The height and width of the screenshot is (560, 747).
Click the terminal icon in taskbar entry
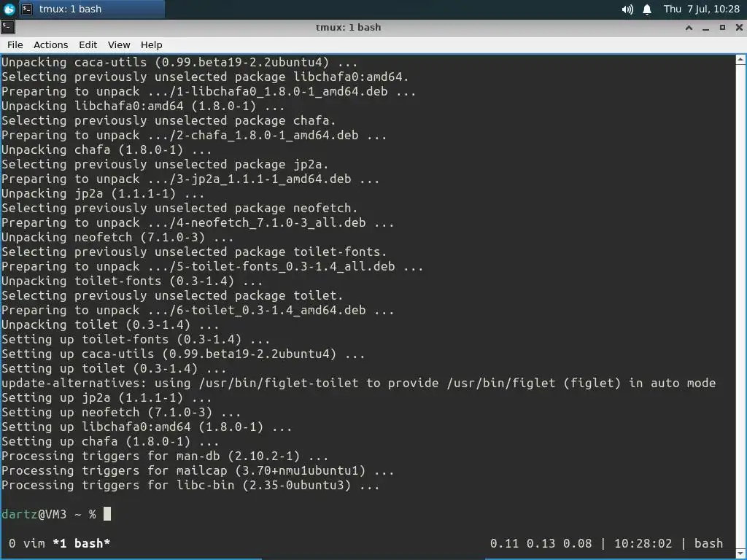(x=27, y=9)
